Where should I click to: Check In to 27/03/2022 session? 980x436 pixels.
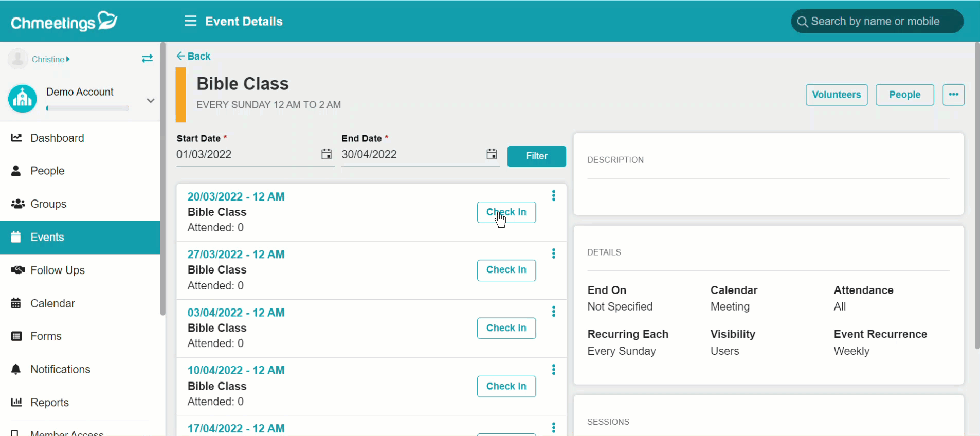(506, 270)
